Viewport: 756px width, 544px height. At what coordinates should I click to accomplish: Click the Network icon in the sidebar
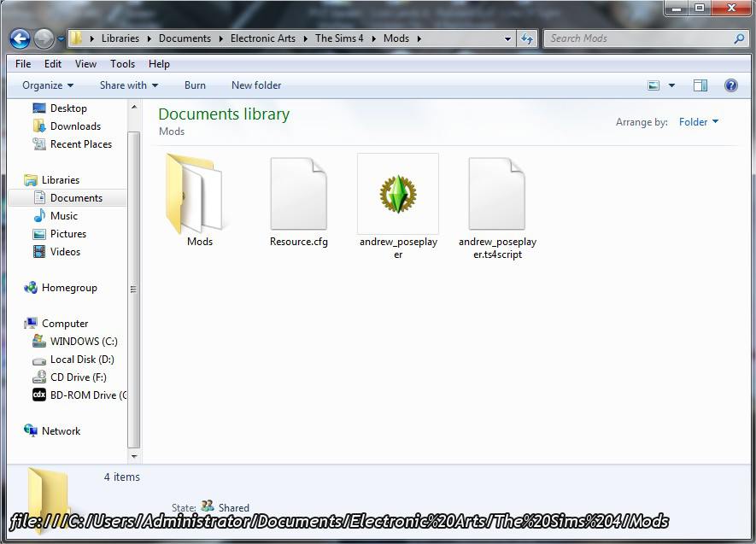pyautogui.click(x=31, y=430)
